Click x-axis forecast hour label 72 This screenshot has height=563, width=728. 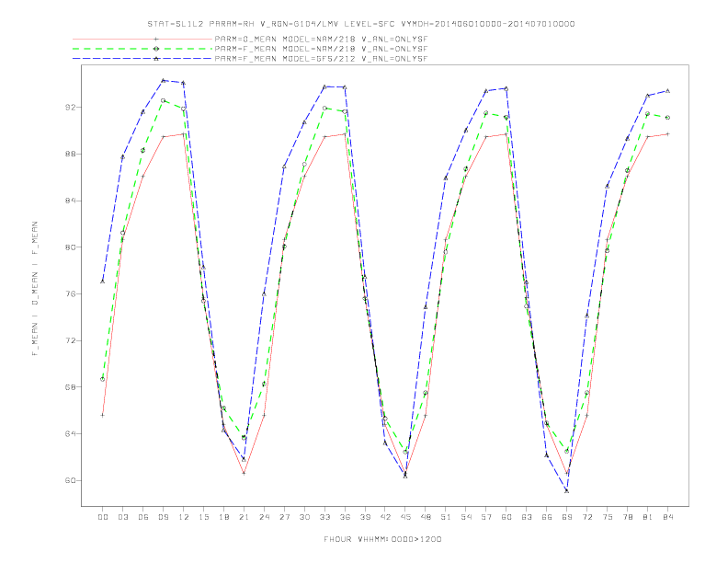(x=587, y=517)
